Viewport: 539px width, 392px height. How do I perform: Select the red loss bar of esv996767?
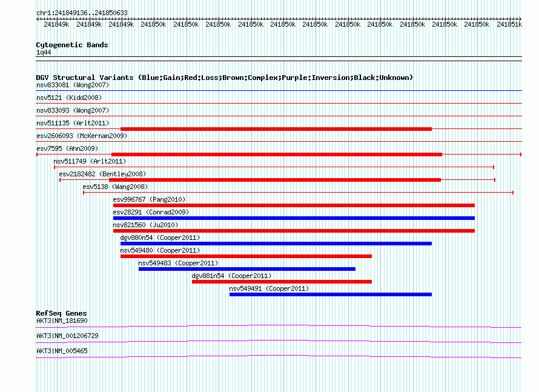pyautogui.click(x=294, y=205)
